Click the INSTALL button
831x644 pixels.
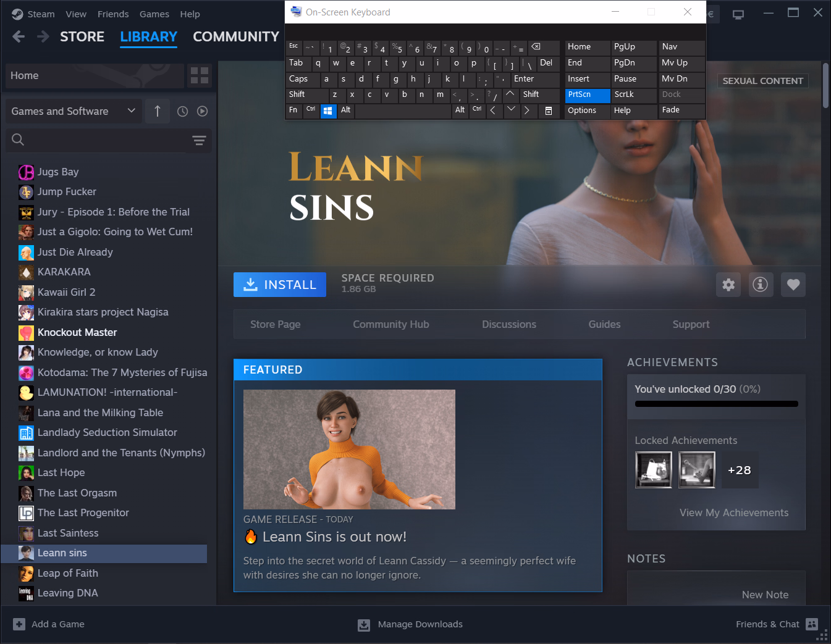tap(280, 285)
